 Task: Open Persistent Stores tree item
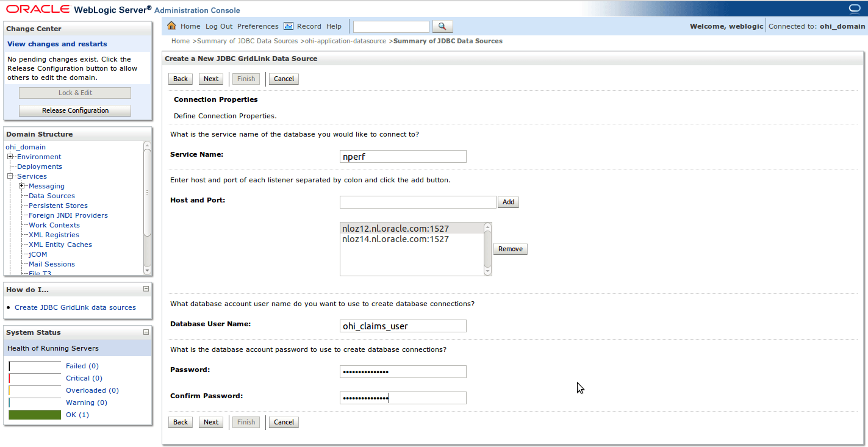[58, 206]
